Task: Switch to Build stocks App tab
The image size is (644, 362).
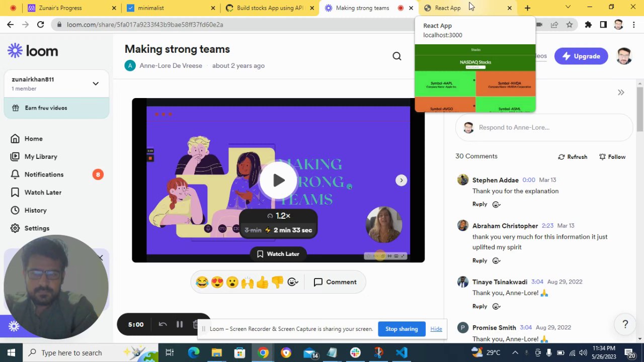Action: click(x=270, y=8)
